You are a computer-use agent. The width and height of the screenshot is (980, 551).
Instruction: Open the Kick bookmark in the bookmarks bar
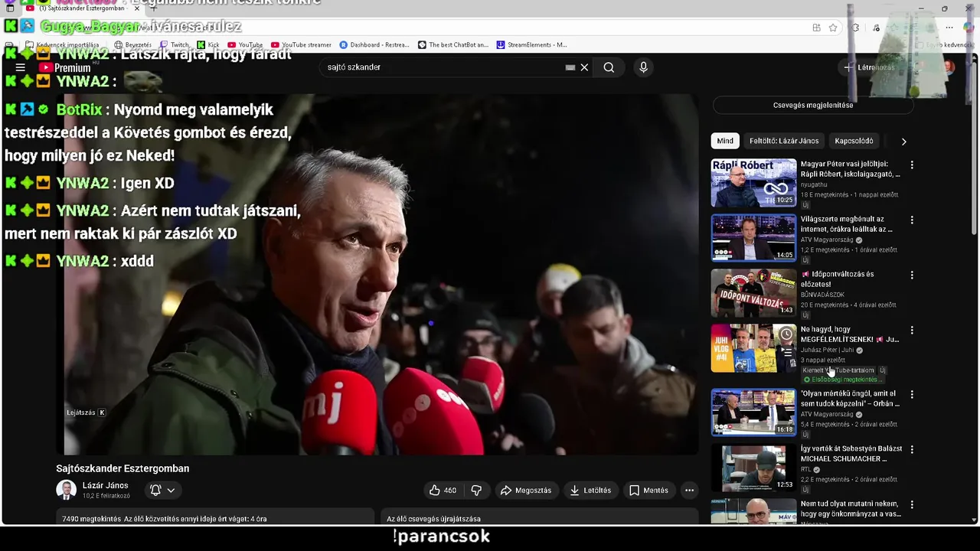pos(207,45)
